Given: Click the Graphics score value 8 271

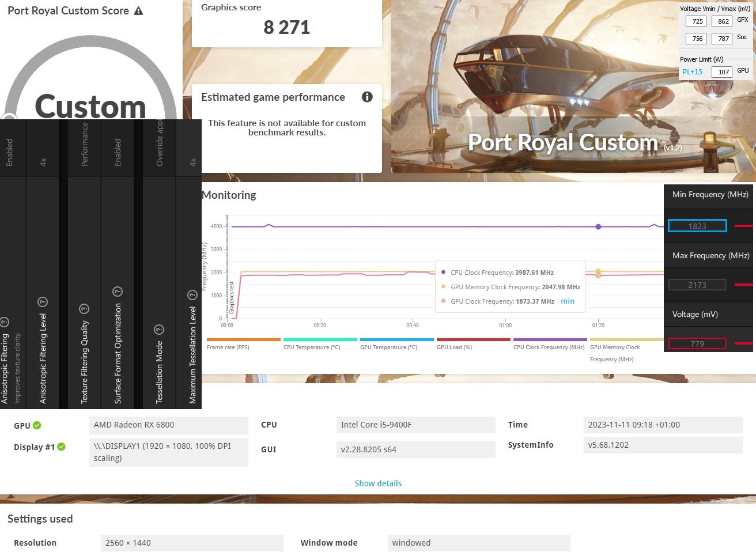Looking at the screenshot, I should (x=286, y=27).
